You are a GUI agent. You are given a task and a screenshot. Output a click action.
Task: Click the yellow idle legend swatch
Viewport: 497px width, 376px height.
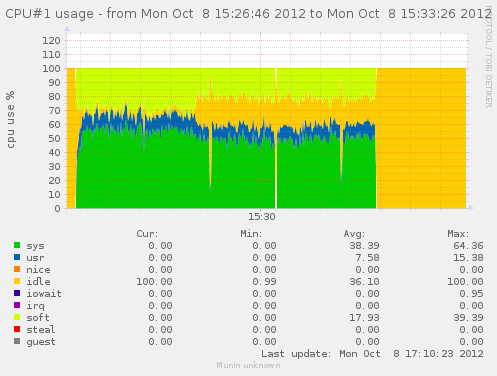coord(17,281)
